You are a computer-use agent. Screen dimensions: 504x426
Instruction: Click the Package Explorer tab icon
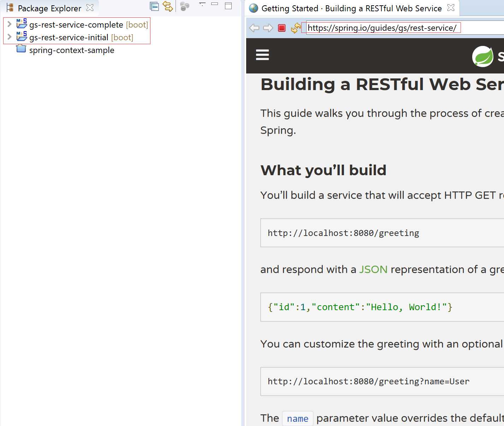tap(10, 8)
